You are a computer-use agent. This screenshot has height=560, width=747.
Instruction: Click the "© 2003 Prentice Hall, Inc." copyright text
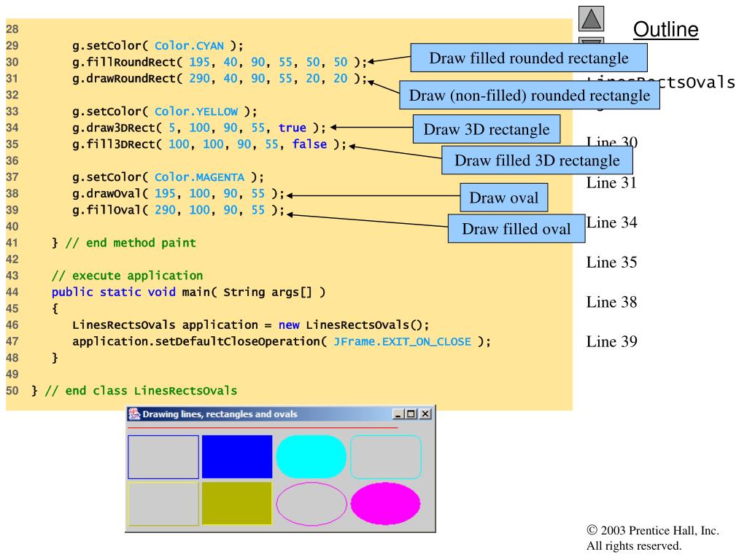click(653, 530)
